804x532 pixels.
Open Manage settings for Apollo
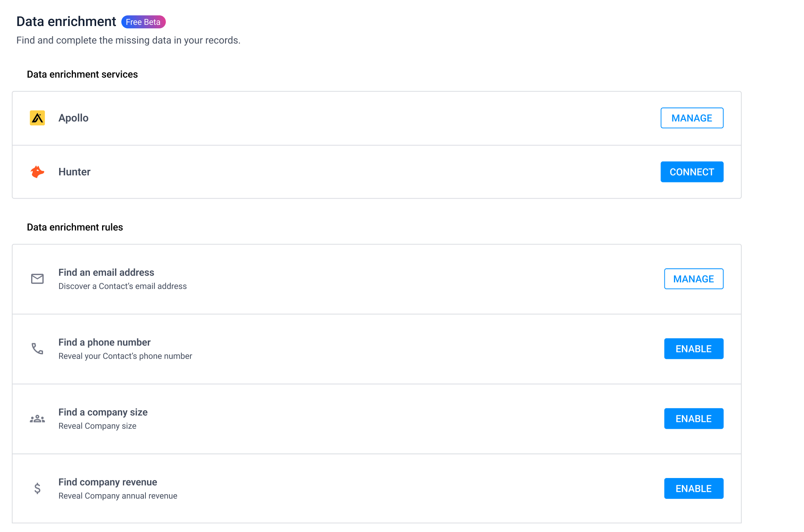[692, 118]
